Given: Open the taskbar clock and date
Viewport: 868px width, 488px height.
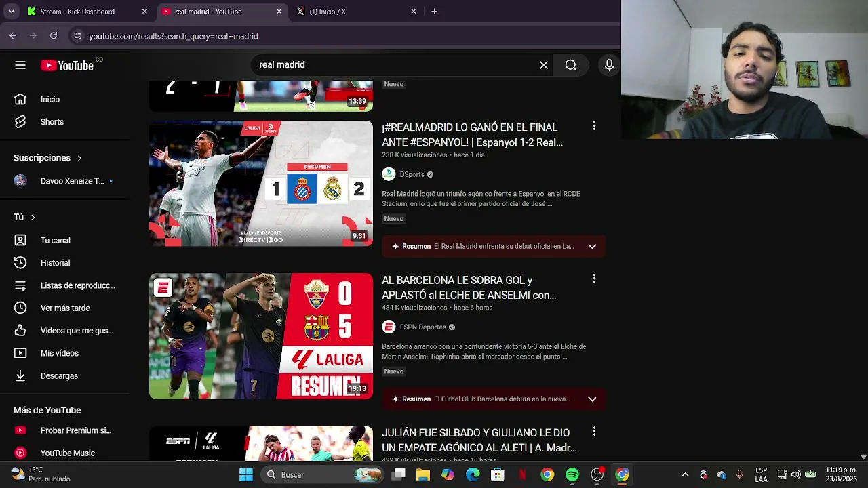Looking at the screenshot, I should click(842, 474).
